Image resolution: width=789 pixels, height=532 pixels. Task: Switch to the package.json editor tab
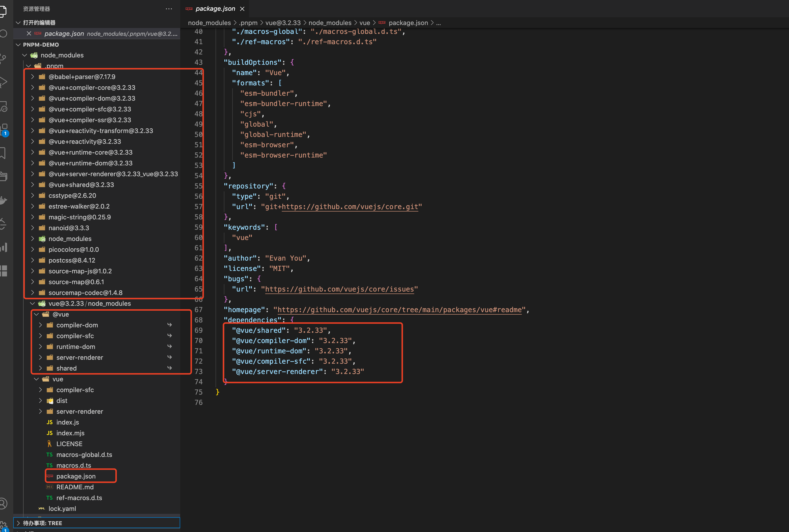pos(215,9)
